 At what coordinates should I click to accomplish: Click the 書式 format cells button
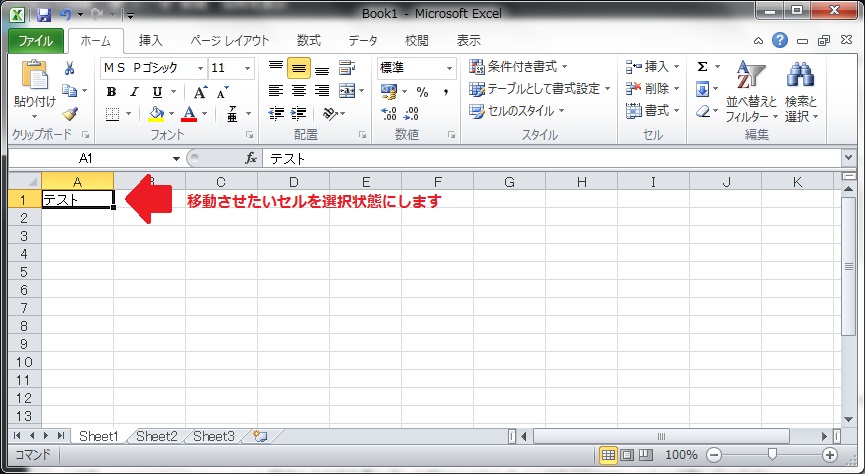[x=652, y=111]
